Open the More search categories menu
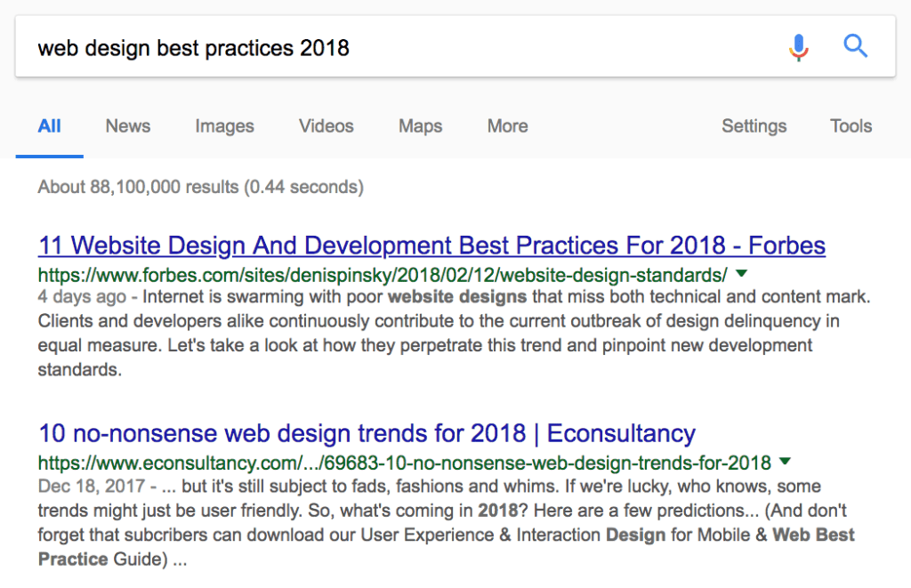This screenshot has height=588, width=911. [x=507, y=126]
